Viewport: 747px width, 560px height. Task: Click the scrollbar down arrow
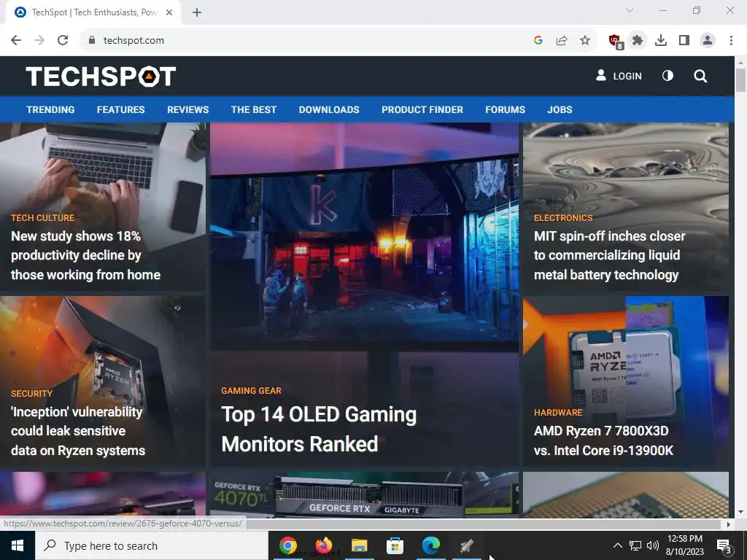[x=740, y=512]
